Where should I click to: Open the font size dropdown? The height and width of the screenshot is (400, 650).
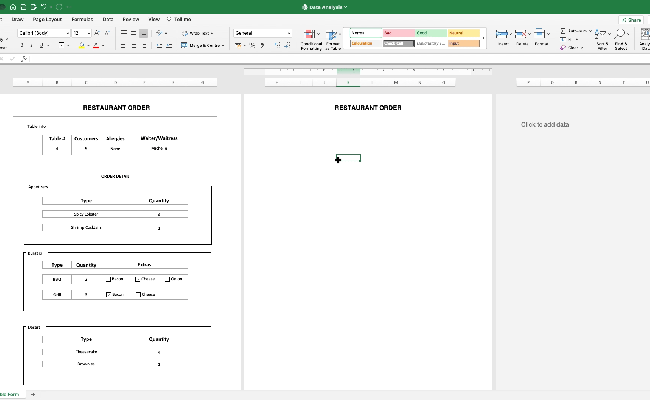click(88, 33)
